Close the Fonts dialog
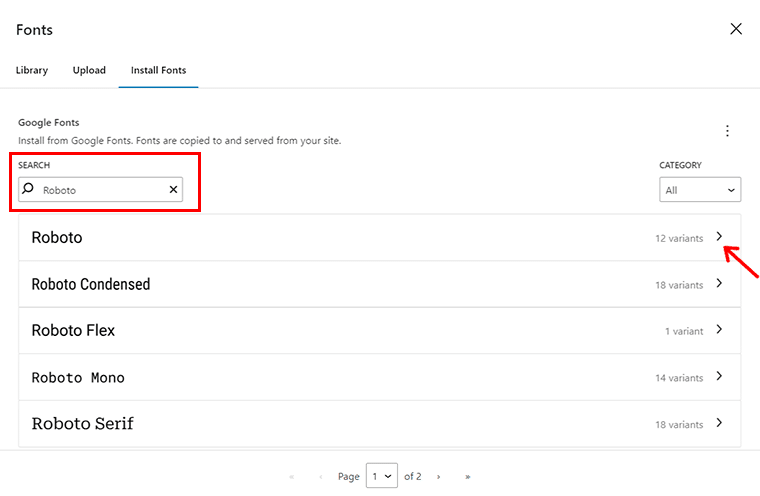Image resolution: width=760 pixels, height=496 pixels. click(736, 29)
